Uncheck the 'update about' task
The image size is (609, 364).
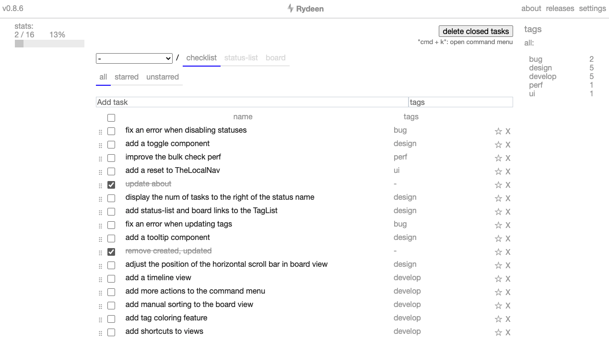[111, 185]
